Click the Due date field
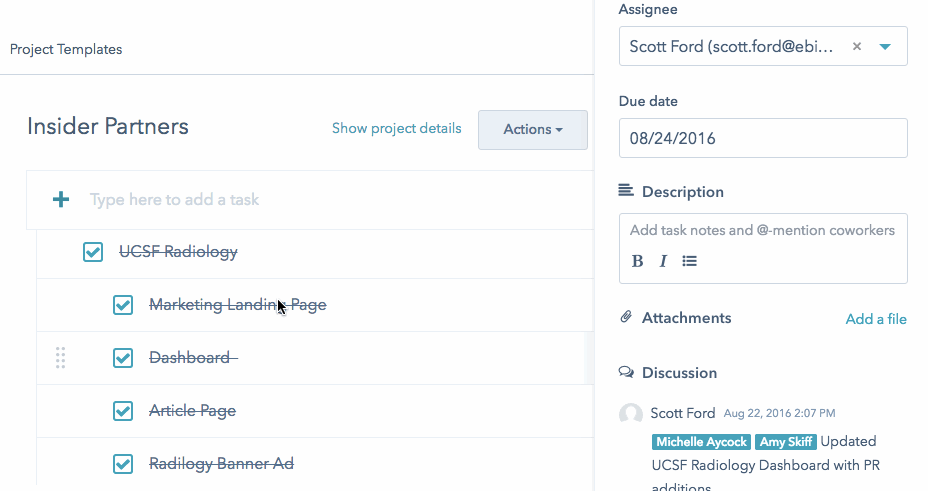The image size is (928, 491). click(x=762, y=139)
